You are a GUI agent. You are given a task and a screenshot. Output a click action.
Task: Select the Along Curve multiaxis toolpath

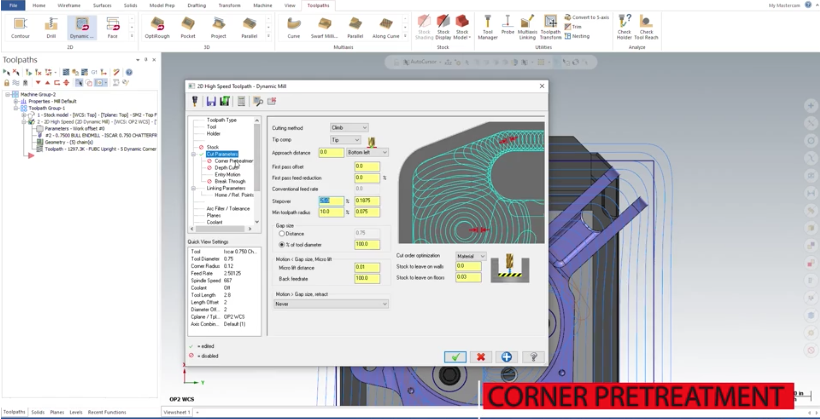[386, 28]
